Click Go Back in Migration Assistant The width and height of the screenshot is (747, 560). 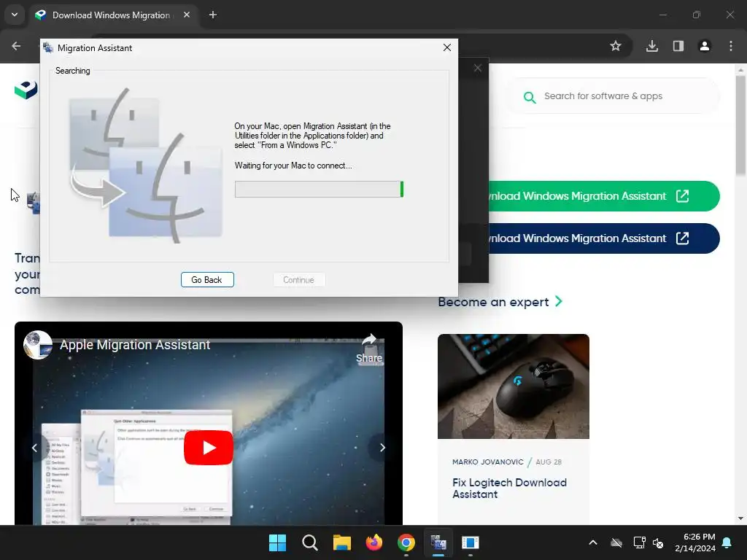point(207,279)
